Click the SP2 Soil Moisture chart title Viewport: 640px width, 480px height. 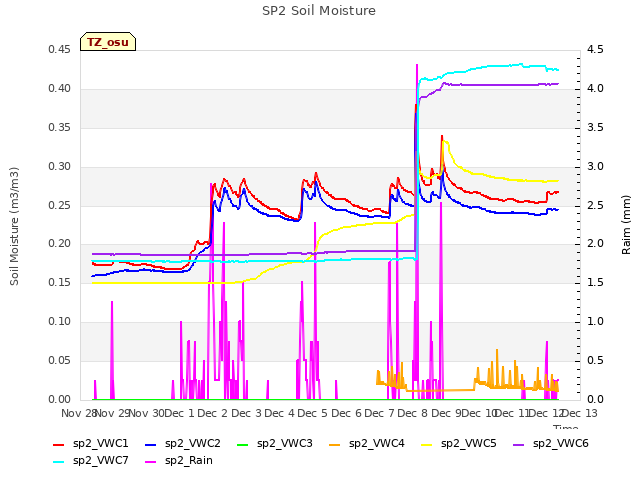[319, 11]
